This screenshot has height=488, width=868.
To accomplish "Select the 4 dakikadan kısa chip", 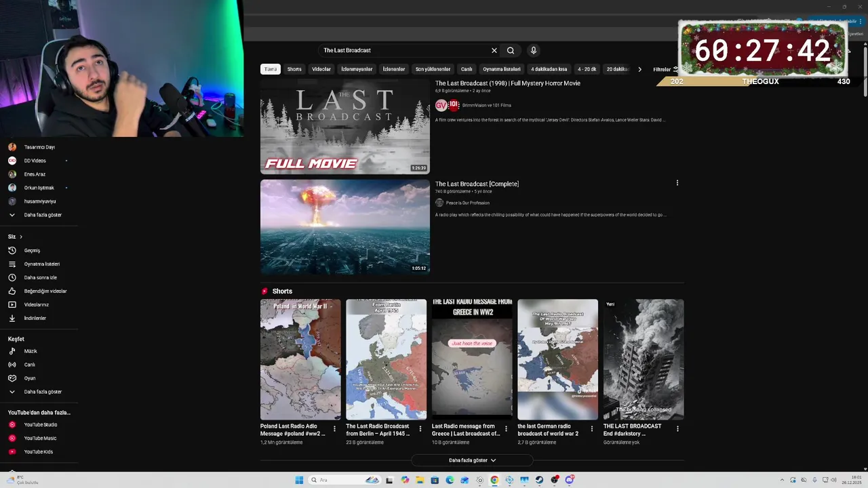I will tap(549, 69).
